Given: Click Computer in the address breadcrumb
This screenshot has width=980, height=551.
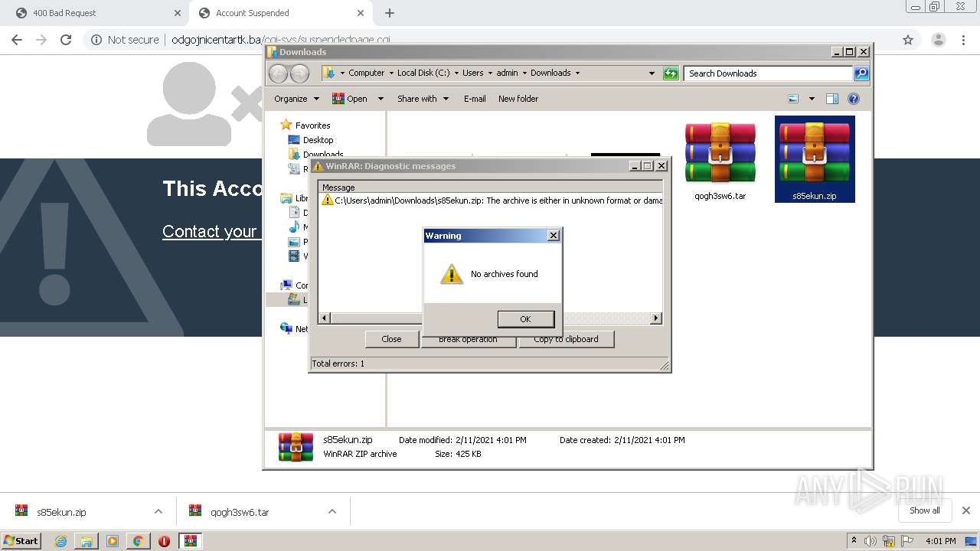Looking at the screenshot, I should (x=366, y=73).
